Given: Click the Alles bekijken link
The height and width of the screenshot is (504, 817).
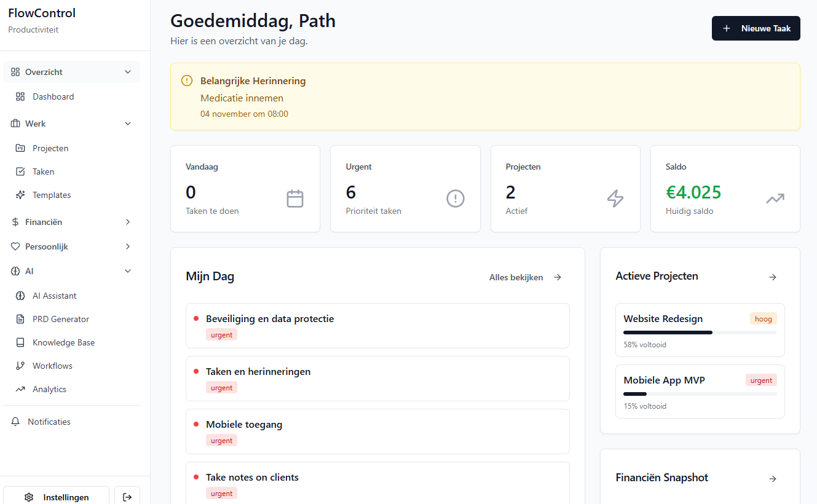Looking at the screenshot, I should click(525, 277).
